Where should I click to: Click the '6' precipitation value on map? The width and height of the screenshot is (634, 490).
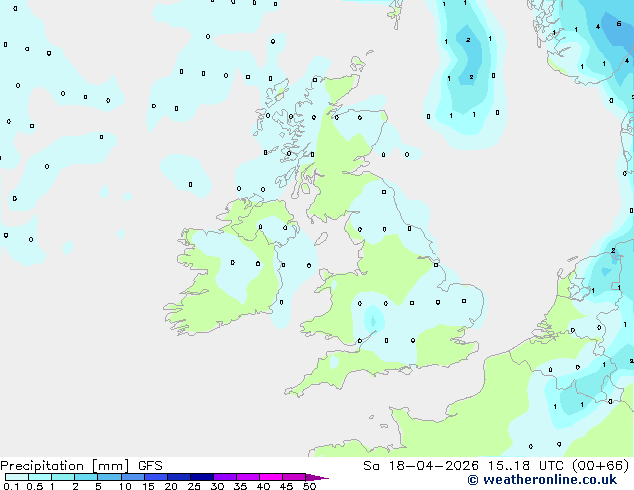pos(619,24)
